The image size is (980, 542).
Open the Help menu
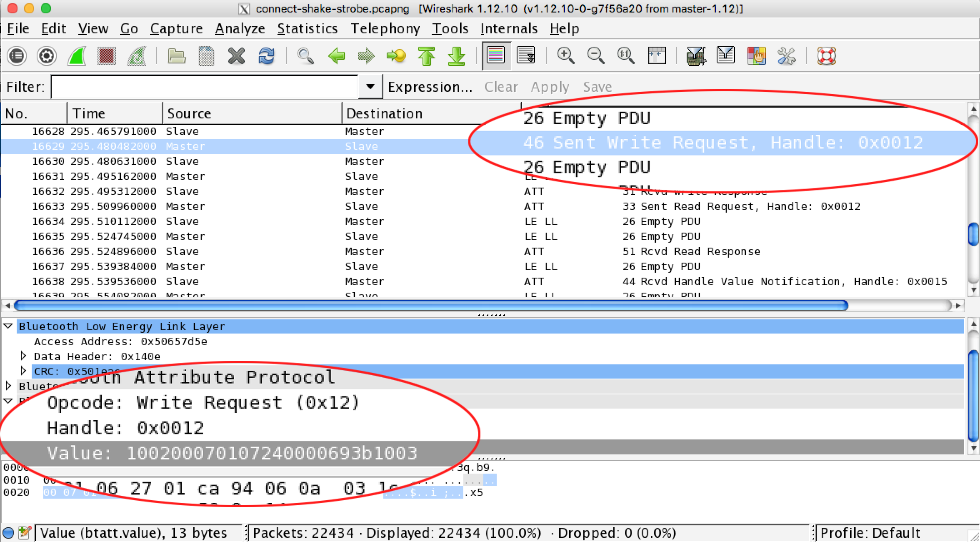pos(564,28)
